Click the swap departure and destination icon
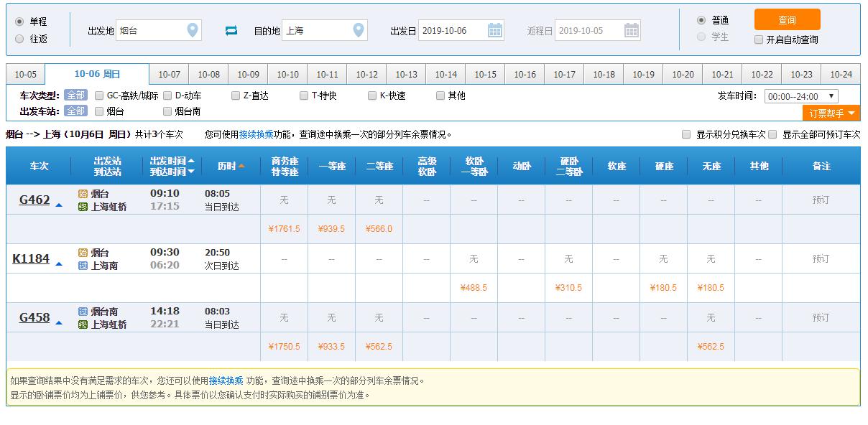 click(231, 30)
